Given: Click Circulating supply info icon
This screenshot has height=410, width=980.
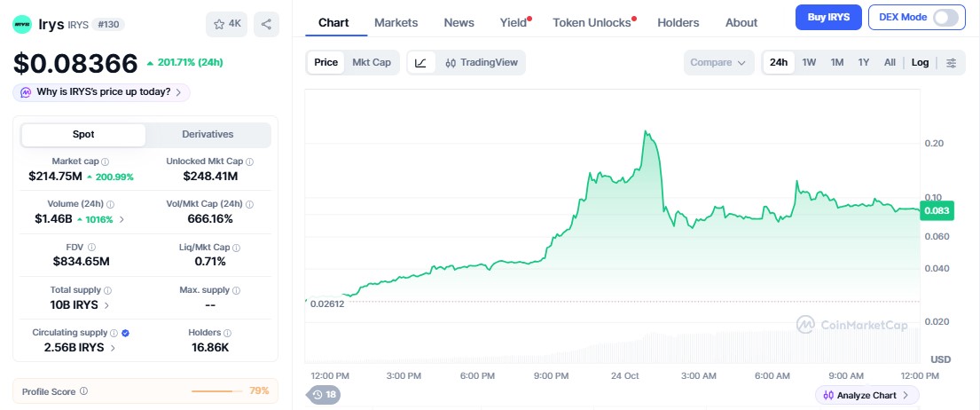Looking at the screenshot, I should pyautogui.click(x=114, y=333).
